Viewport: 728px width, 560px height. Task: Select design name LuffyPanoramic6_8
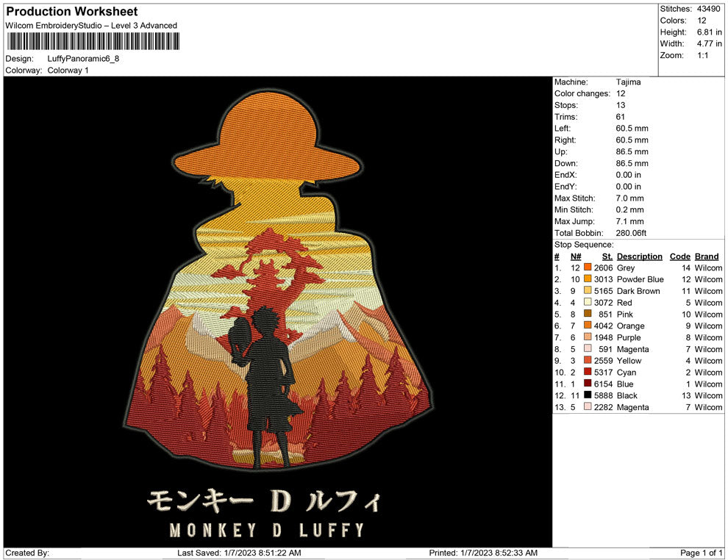point(83,59)
